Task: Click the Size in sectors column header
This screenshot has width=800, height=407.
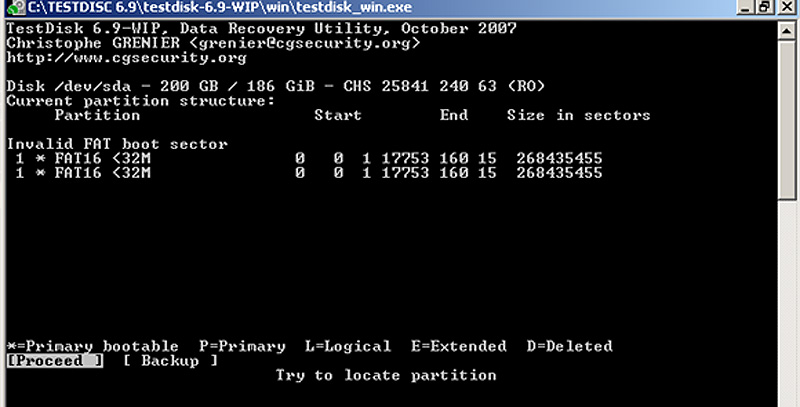Action: point(579,115)
